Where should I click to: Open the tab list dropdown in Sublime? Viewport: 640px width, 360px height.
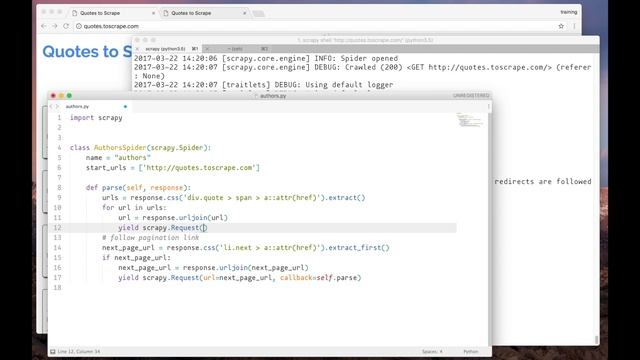click(489, 107)
